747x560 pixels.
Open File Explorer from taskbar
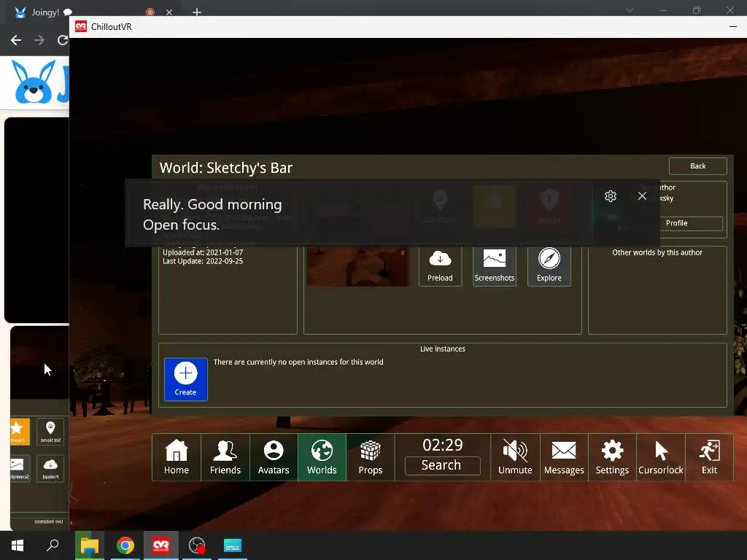(90, 545)
